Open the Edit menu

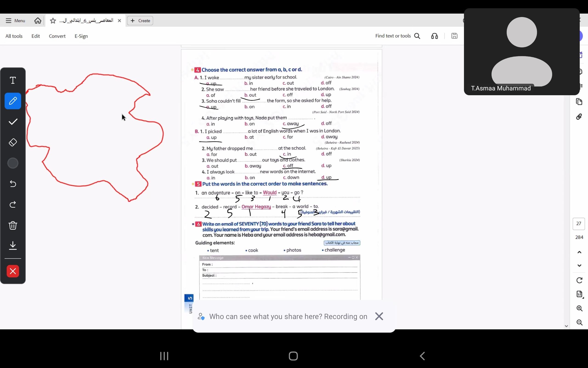35,36
